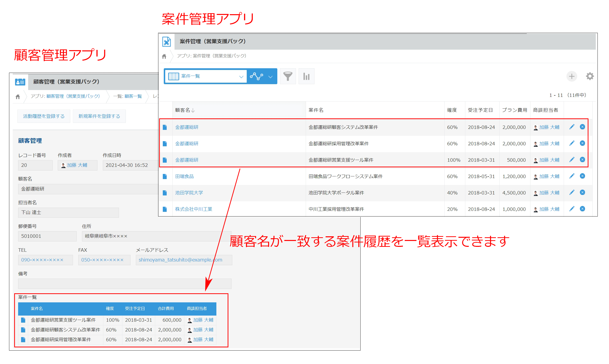Toggle sort order on 顧客名 column
The width and height of the screenshot is (609, 364).
tap(193, 110)
